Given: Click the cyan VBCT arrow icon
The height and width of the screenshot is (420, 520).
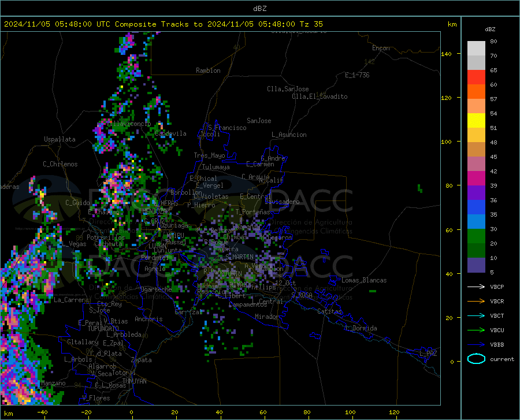Looking at the screenshot, I should click(476, 315).
